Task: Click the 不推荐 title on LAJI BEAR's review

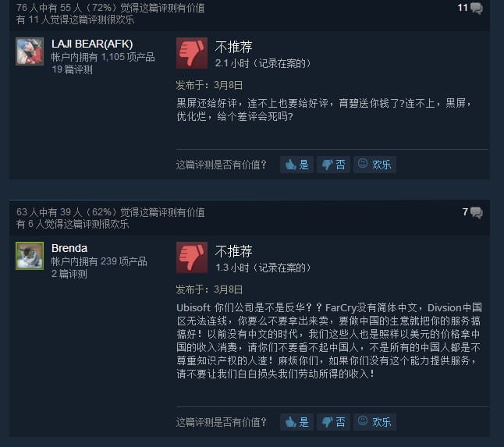Action: (234, 48)
